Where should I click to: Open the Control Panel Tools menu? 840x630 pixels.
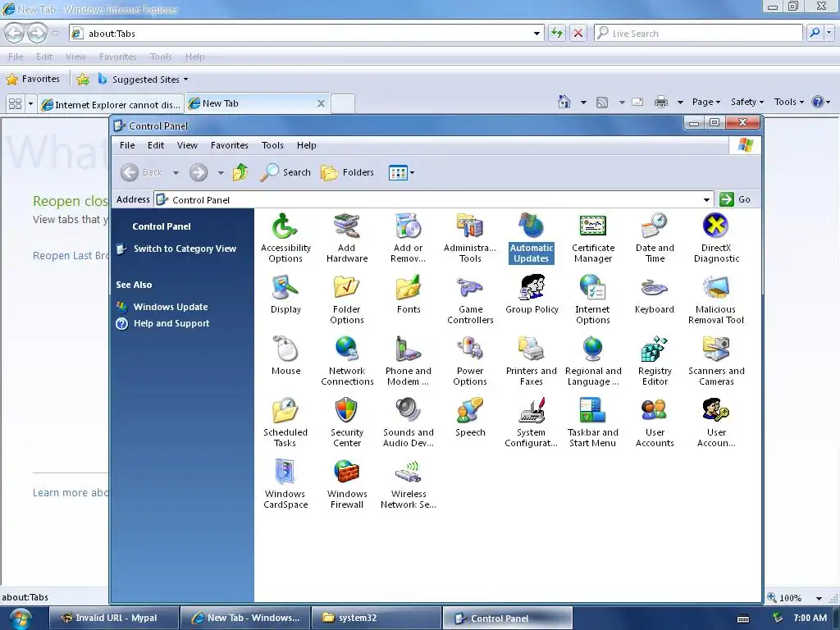272,145
